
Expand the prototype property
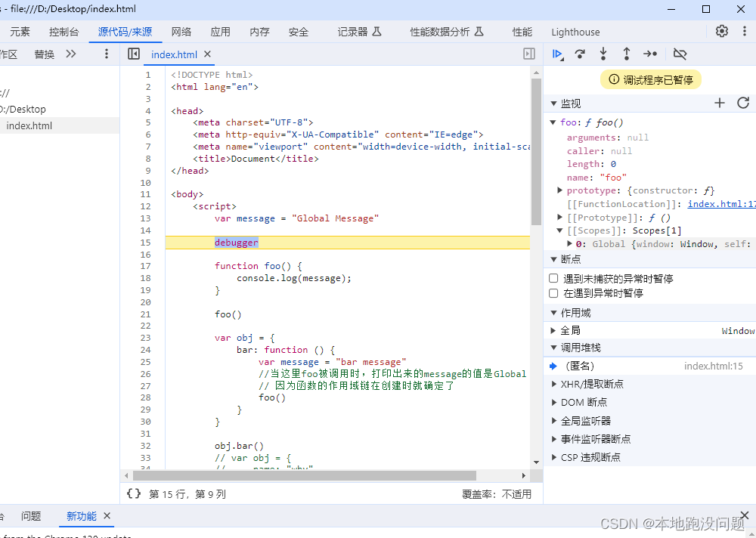[x=559, y=190]
